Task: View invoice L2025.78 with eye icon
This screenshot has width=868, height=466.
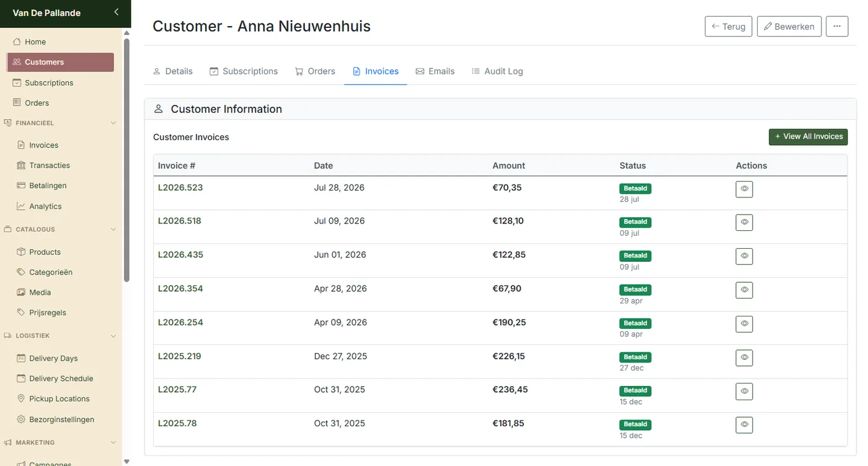Action: tap(744, 424)
